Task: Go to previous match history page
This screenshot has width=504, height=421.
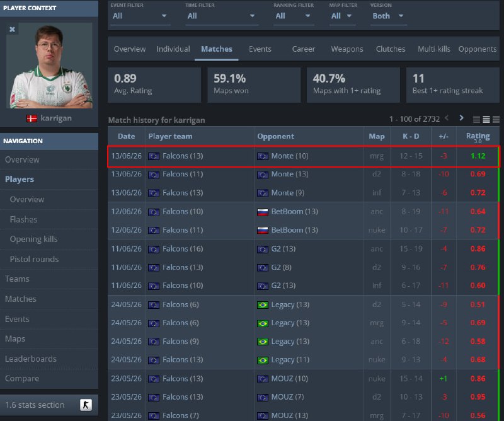Action: pos(447,118)
